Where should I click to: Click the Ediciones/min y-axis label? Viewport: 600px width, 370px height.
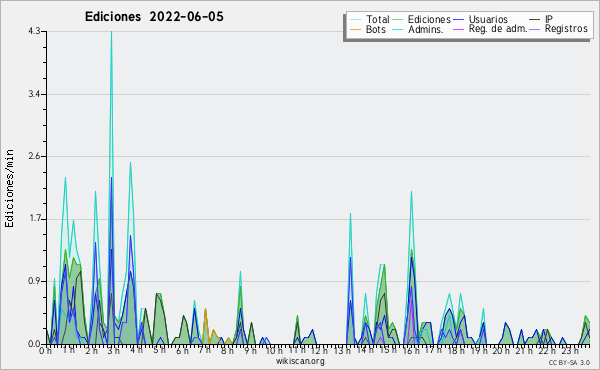pyautogui.click(x=9, y=188)
